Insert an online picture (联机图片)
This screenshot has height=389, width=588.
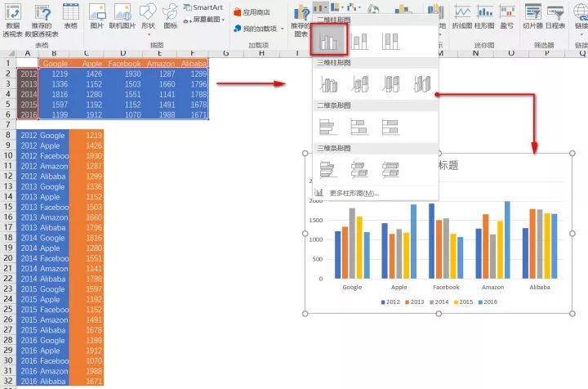tap(122, 17)
